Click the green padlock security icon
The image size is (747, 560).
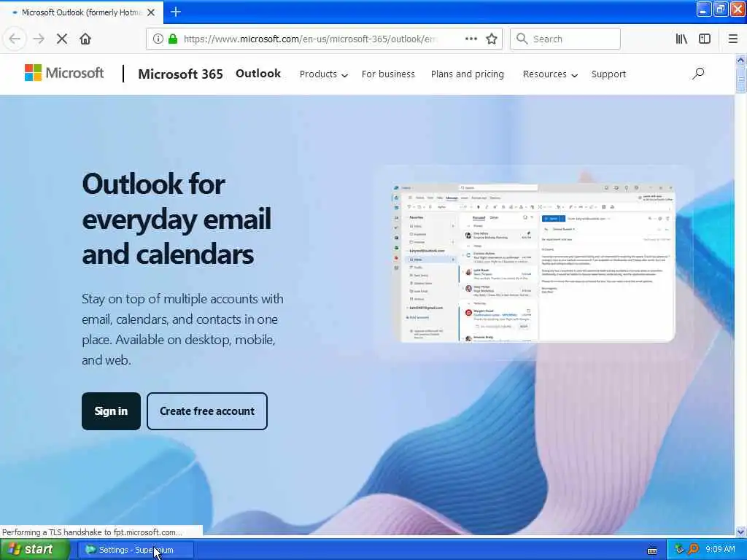173,39
